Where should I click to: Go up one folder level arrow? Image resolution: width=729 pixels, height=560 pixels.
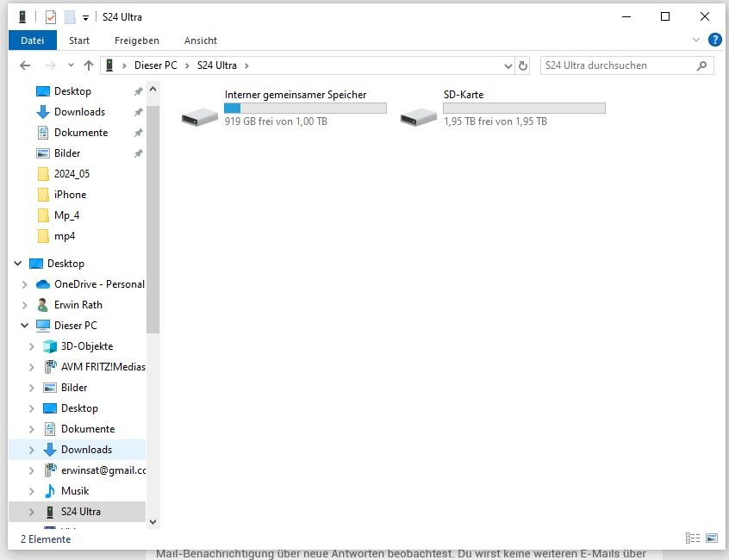pyautogui.click(x=89, y=65)
